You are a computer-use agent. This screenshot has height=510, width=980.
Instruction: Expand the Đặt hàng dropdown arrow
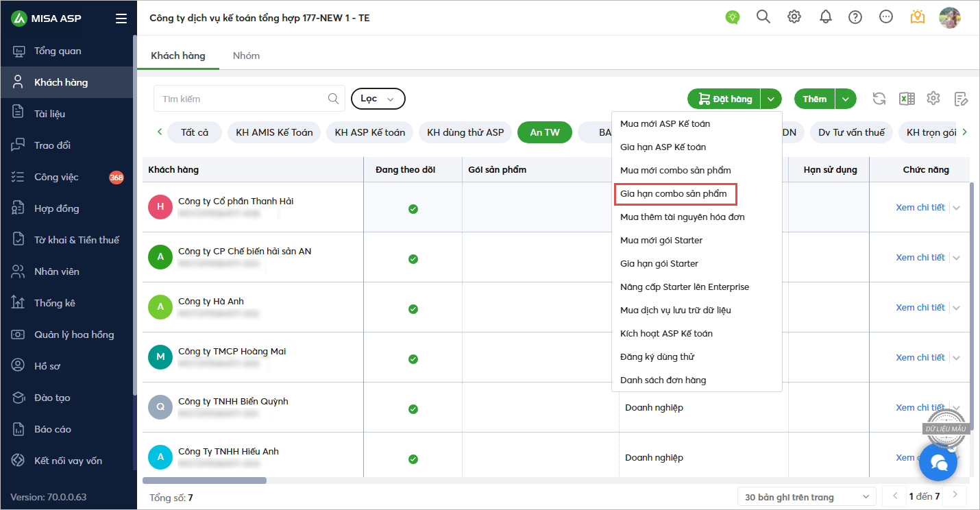[772, 99]
